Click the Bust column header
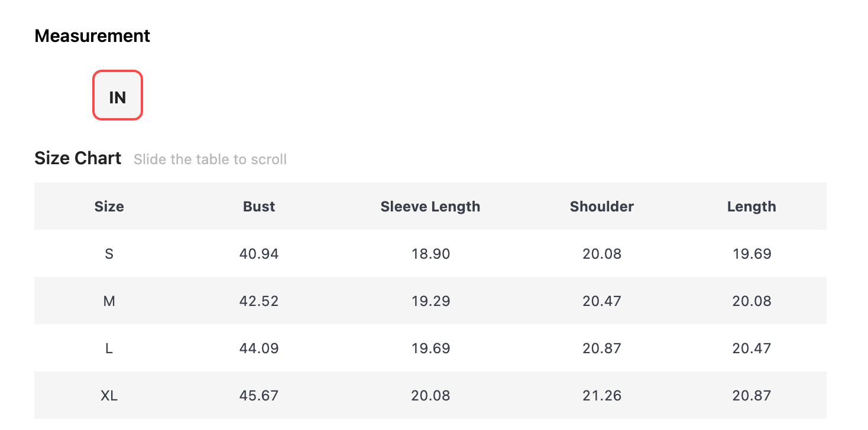Image resolution: width=868 pixels, height=430 pixels. coord(259,206)
